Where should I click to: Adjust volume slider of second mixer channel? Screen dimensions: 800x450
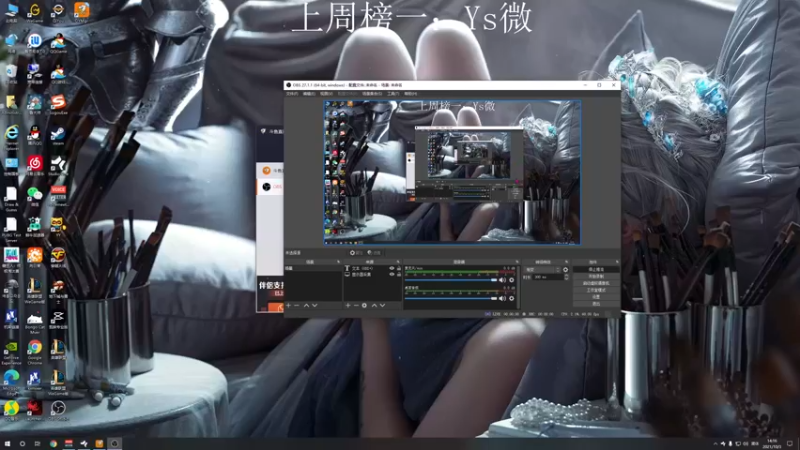(451, 298)
